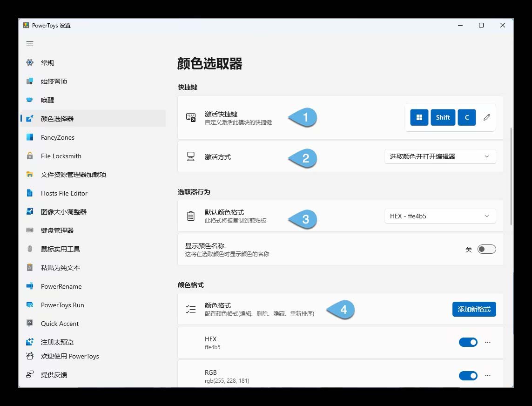Edit the activation shortcut with the pencil icon

pos(487,117)
